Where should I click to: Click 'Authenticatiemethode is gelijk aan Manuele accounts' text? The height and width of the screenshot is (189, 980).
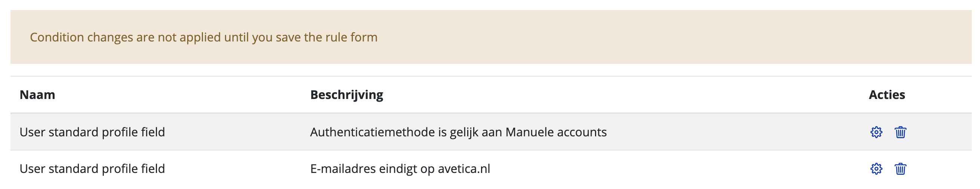459,132
